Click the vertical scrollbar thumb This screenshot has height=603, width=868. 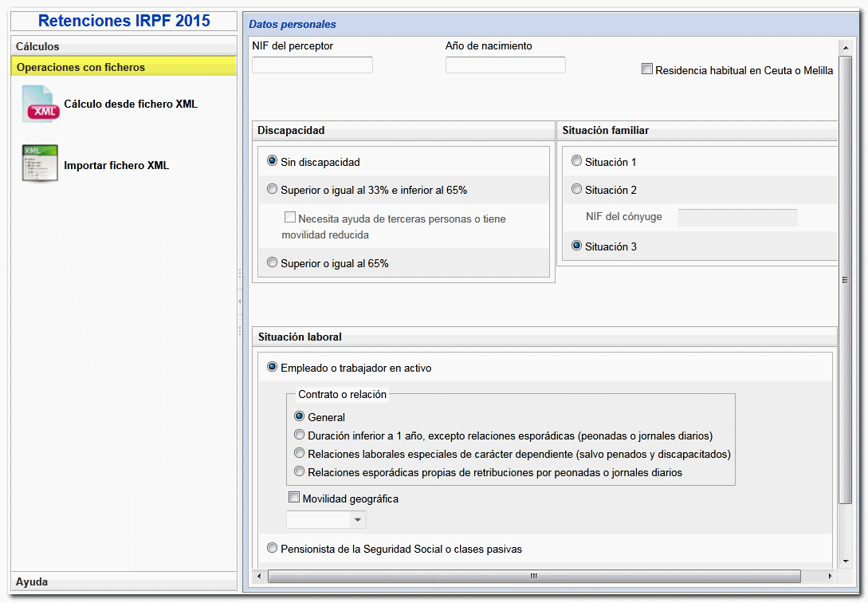click(846, 280)
